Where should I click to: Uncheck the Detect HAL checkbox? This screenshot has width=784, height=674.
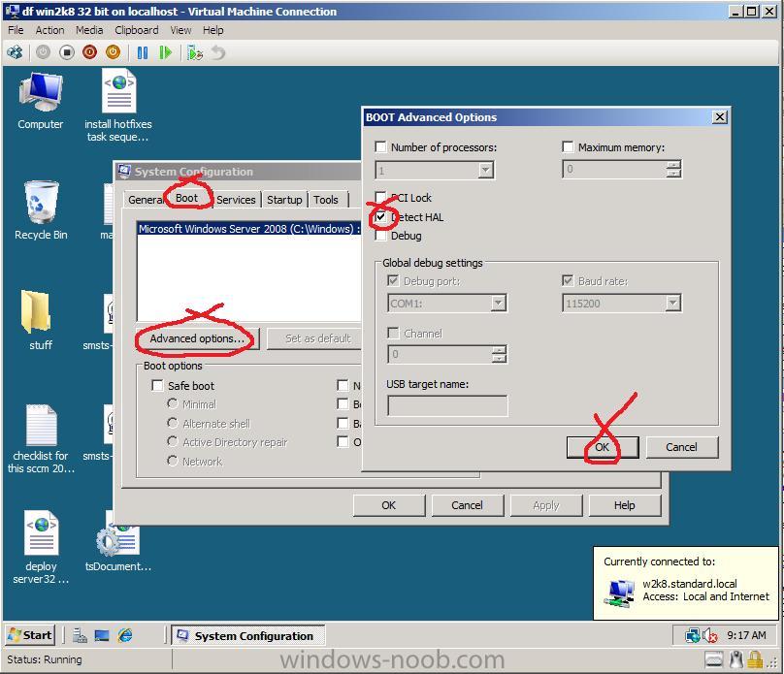click(380, 217)
